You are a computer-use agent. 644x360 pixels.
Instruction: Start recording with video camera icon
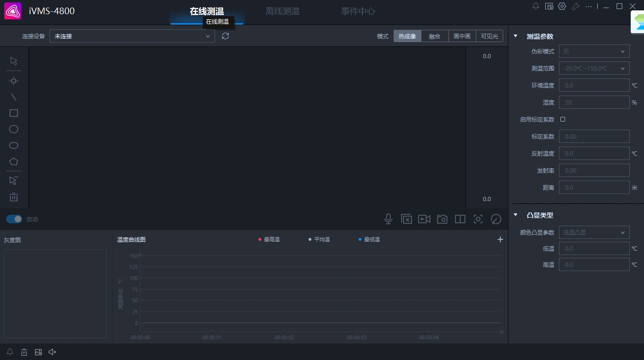[424, 219]
